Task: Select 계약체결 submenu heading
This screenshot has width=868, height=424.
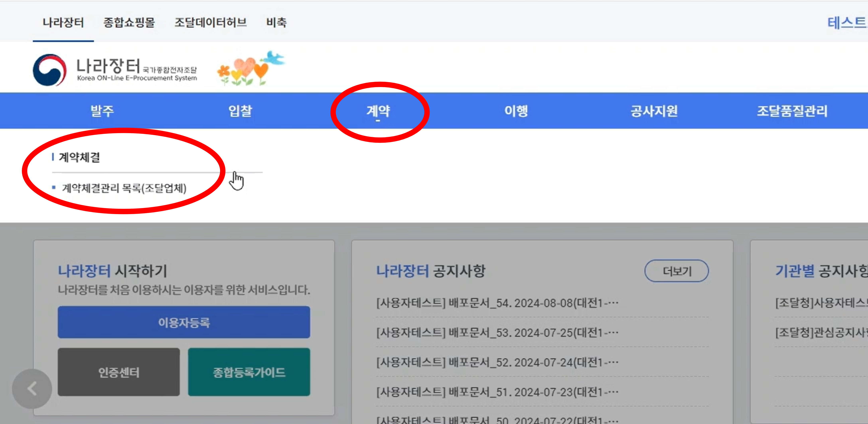Action: click(80, 157)
